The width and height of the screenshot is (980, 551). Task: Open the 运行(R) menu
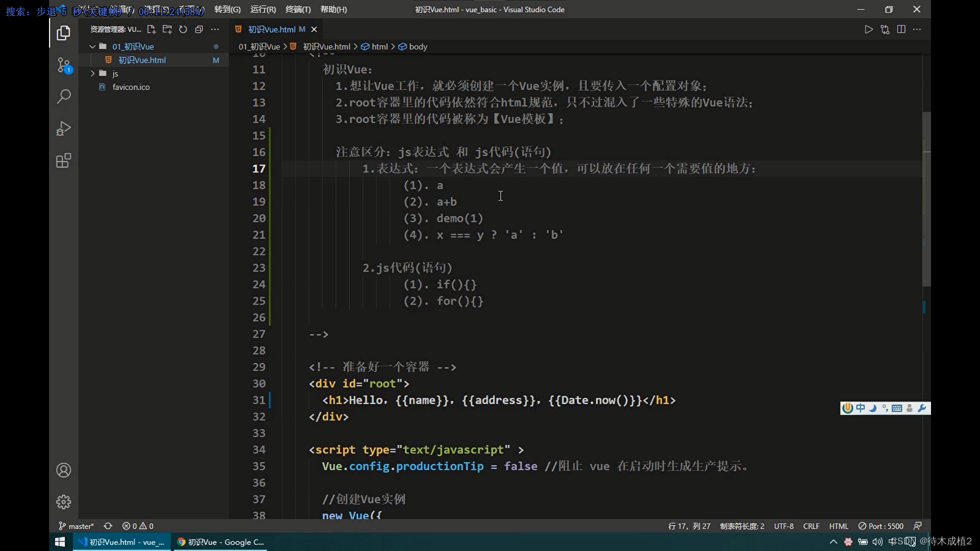263,9
